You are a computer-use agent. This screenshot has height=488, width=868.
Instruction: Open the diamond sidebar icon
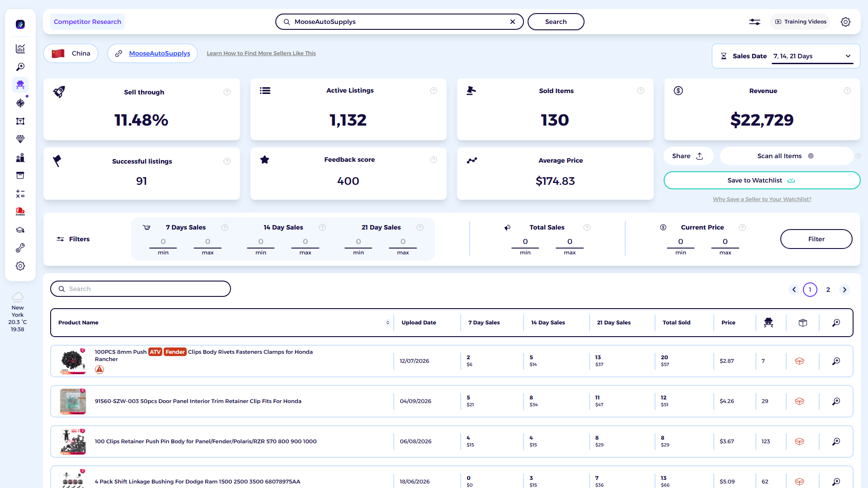point(20,139)
